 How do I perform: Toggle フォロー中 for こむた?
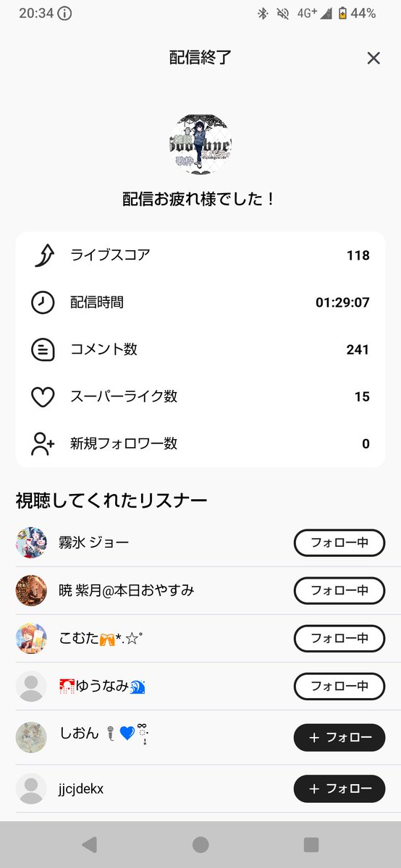point(339,639)
